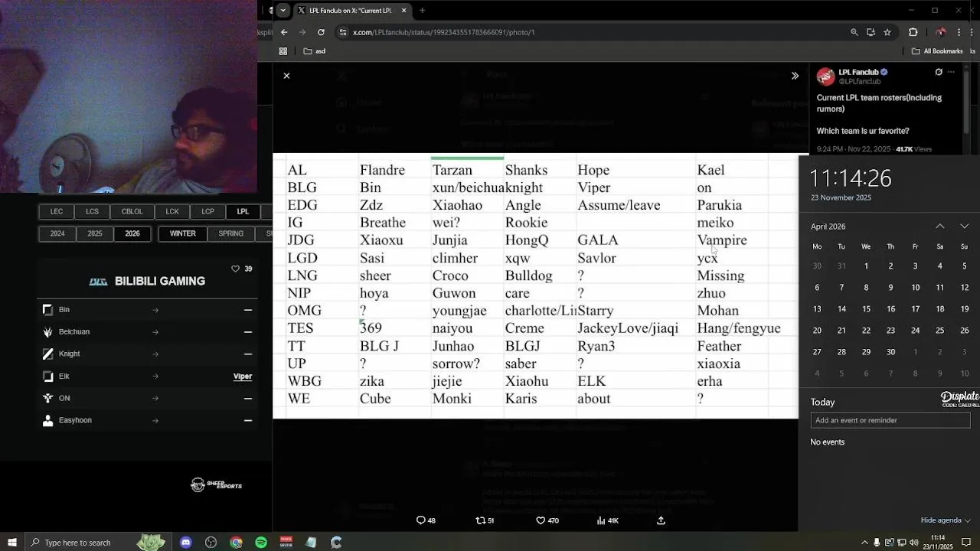Select the LCP league tab
The image size is (980, 551).
pyautogui.click(x=207, y=211)
